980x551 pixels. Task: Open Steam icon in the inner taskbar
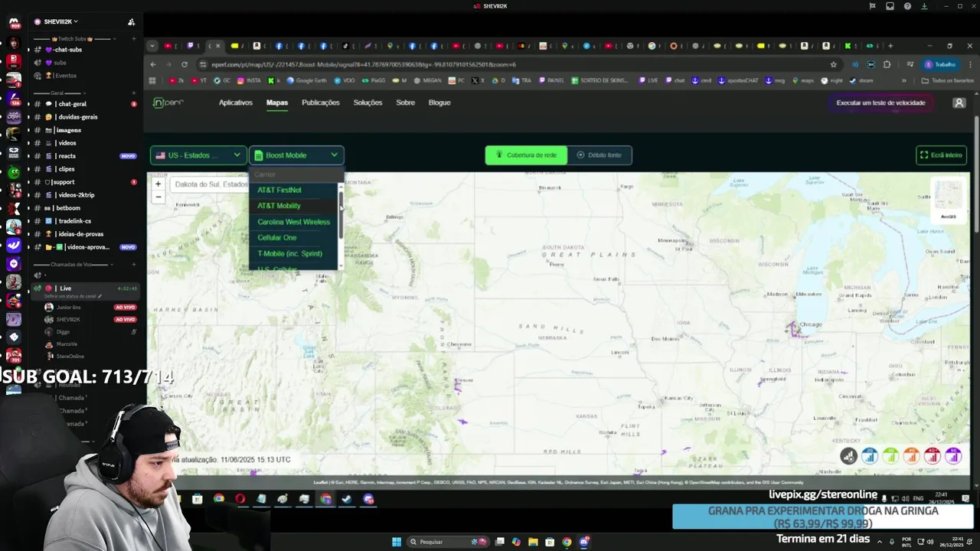(x=347, y=499)
